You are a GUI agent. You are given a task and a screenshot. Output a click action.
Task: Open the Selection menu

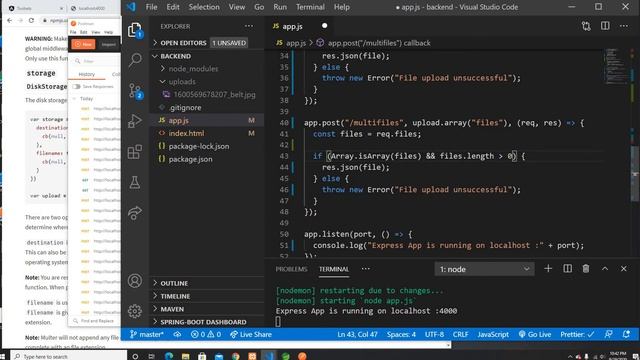point(204,7)
